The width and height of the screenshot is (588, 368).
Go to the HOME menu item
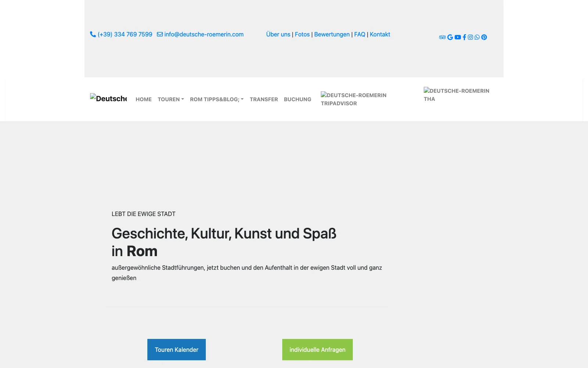tap(144, 99)
